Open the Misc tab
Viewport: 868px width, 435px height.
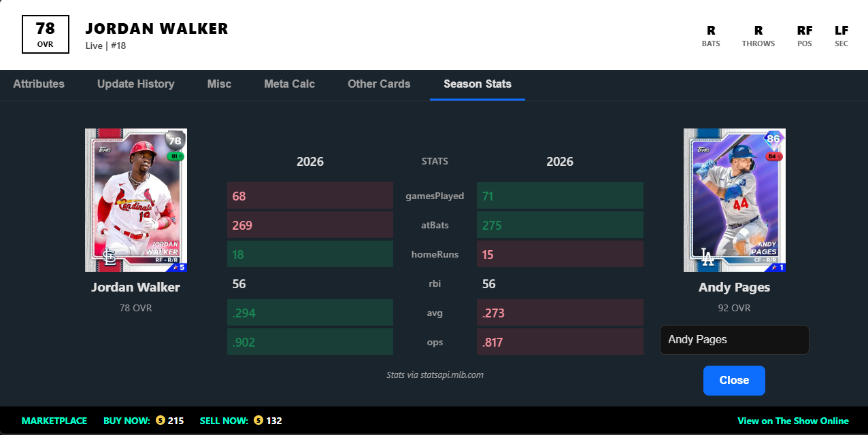click(x=219, y=84)
